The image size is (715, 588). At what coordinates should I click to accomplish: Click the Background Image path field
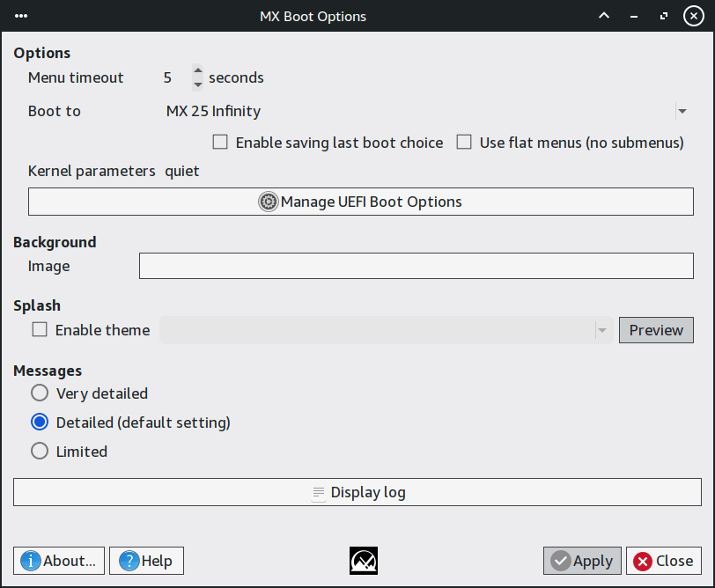416,266
